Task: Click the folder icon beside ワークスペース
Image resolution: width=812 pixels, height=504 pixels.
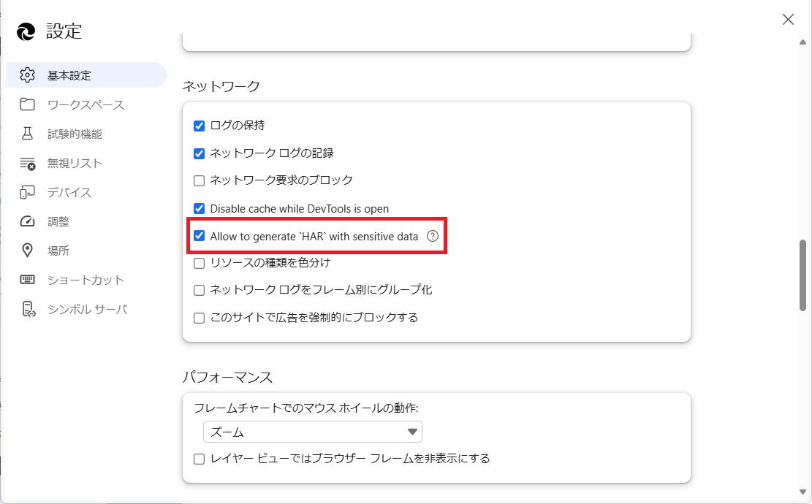Action: click(x=28, y=104)
